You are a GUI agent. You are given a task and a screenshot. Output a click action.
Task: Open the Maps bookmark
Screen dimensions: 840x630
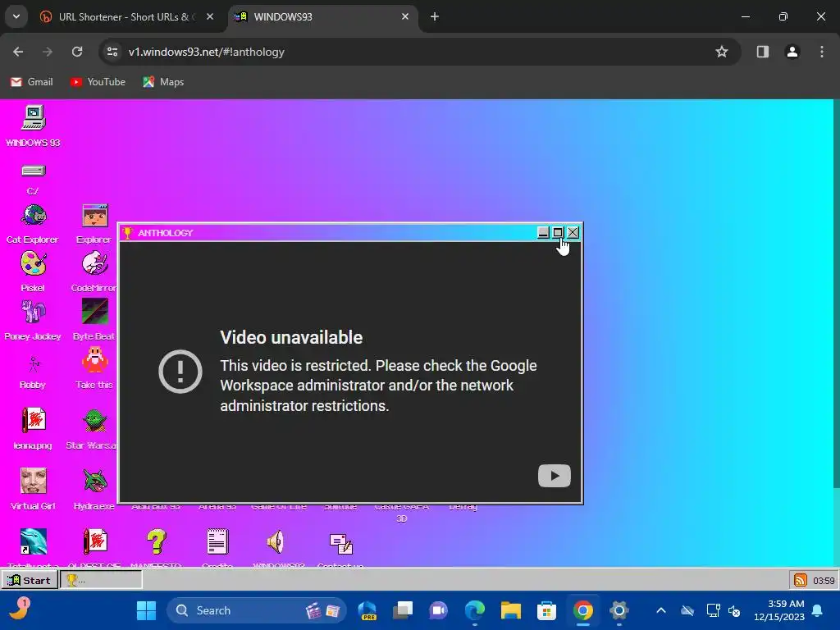coord(163,82)
